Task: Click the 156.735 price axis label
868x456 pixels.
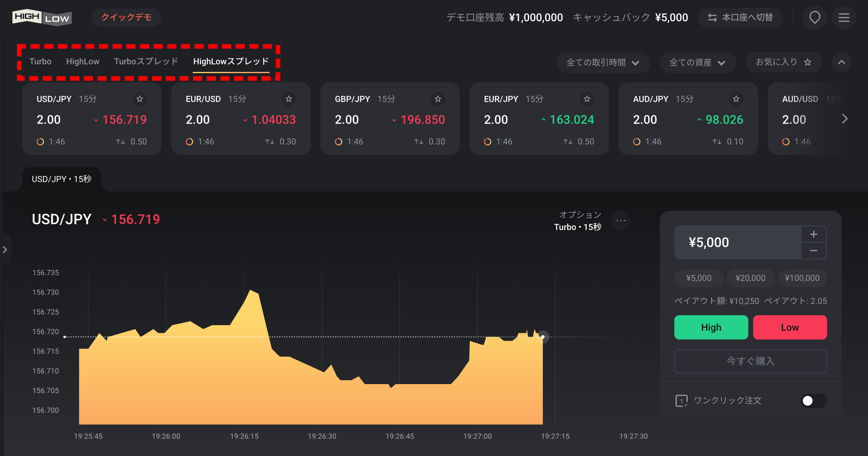Action: pos(45,272)
